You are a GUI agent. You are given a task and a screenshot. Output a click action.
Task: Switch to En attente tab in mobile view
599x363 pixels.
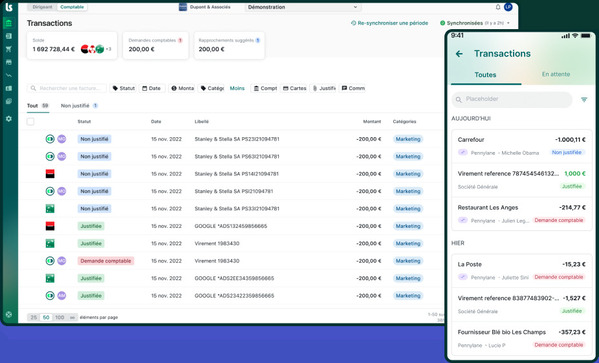click(x=556, y=75)
